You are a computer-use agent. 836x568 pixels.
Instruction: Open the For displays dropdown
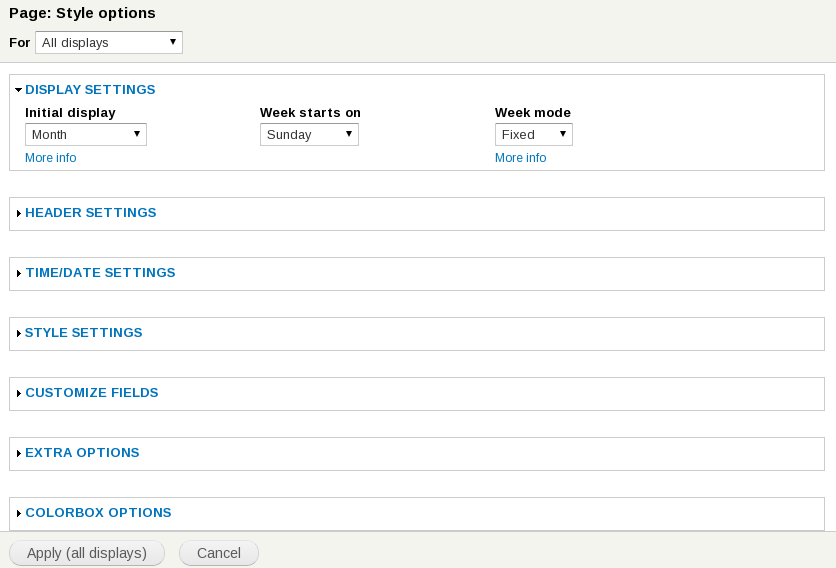[x=109, y=42]
